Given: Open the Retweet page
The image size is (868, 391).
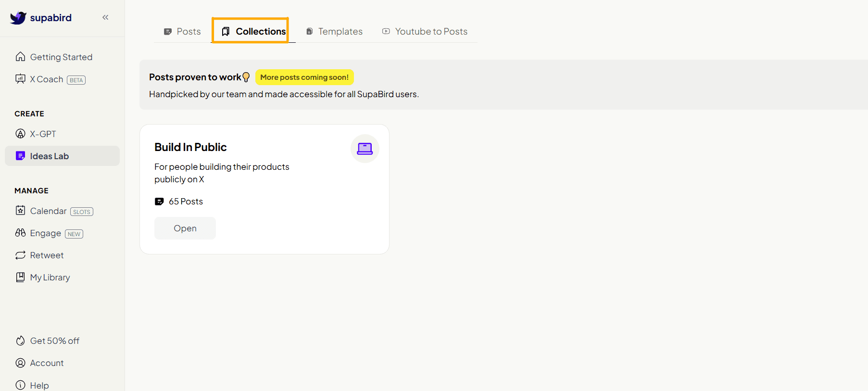Looking at the screenshot, I should click(x=62, y=255).
